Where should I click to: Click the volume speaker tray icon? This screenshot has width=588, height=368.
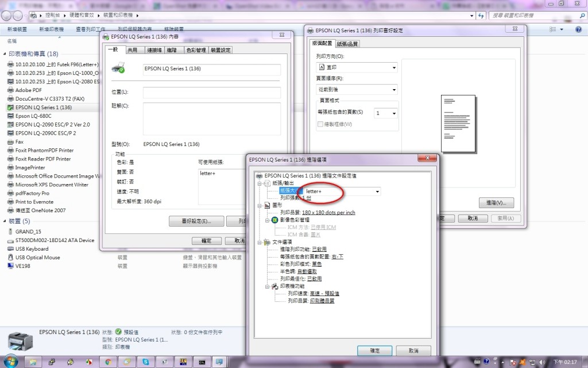[541, 362]
